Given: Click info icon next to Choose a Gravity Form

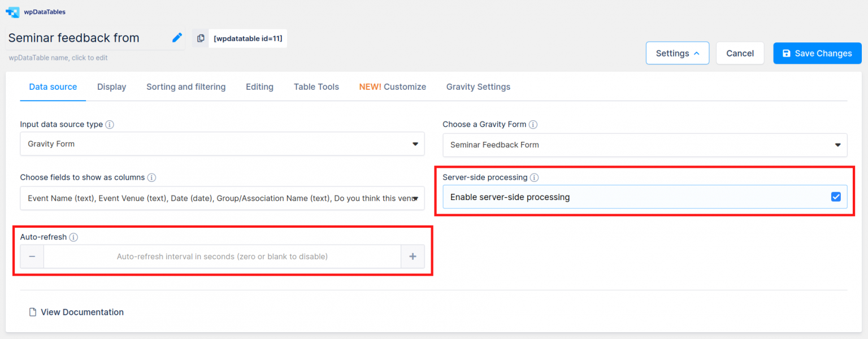Looking at the screenshot, I should (533, 124).
